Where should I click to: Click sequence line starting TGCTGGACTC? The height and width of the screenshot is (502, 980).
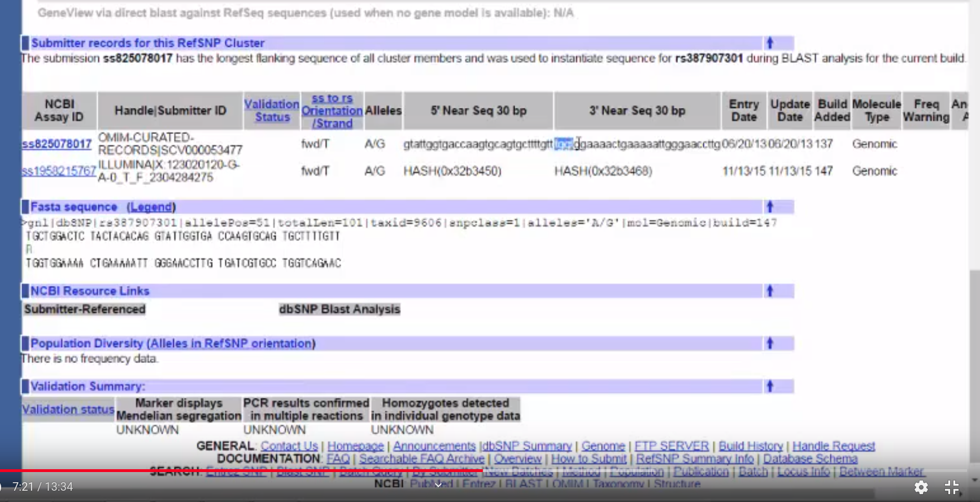click(x=183, y=236)
